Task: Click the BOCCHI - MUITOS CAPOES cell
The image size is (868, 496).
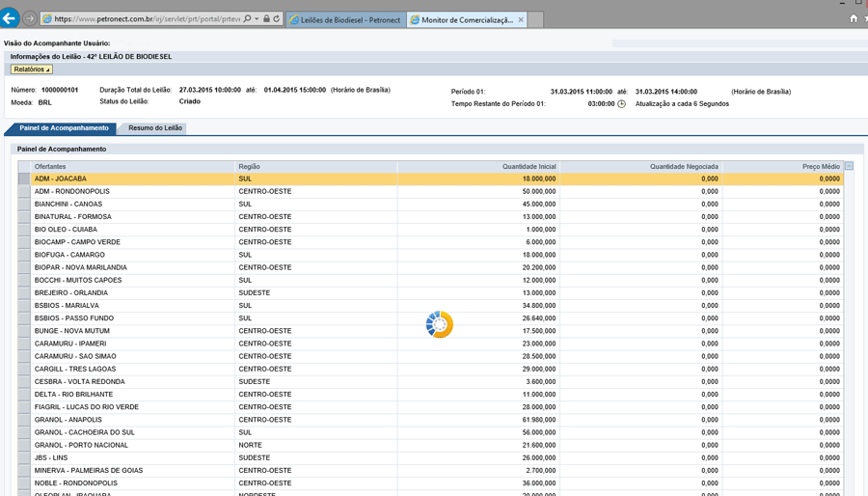Action: coord(133,280)
